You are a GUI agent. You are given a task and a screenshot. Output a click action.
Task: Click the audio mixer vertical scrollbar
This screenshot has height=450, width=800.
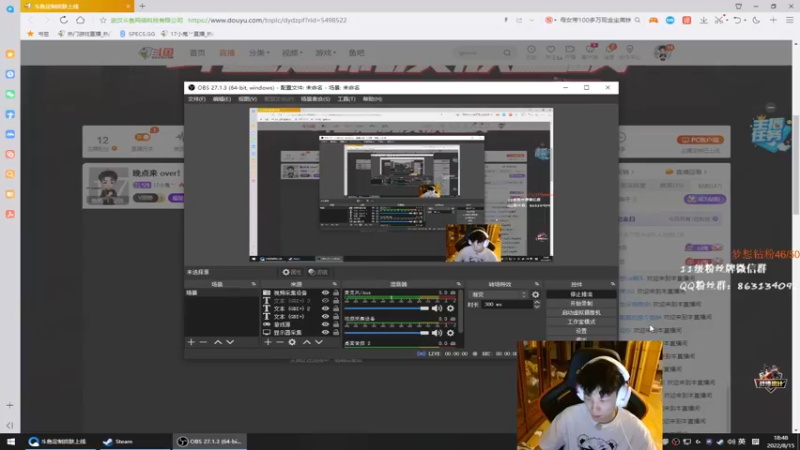(x=461, y=311)
